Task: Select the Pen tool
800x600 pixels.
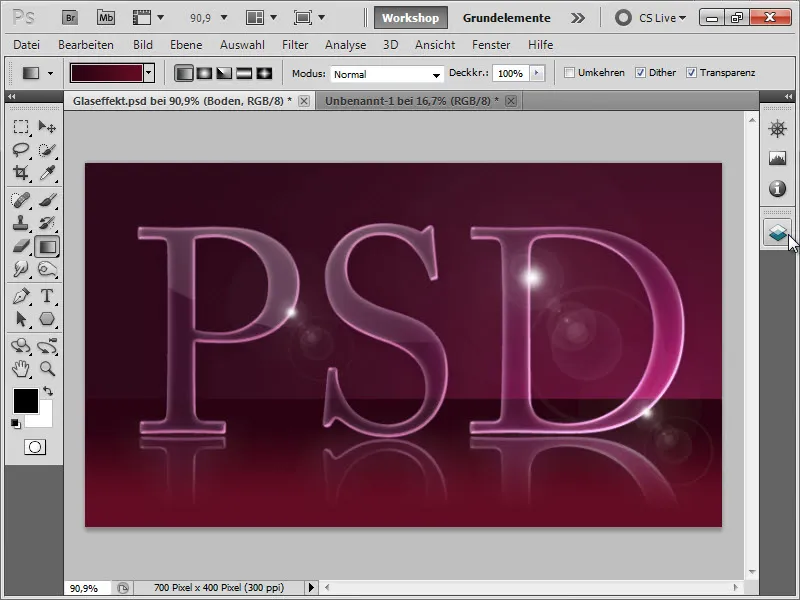Action: pos(21,296)
